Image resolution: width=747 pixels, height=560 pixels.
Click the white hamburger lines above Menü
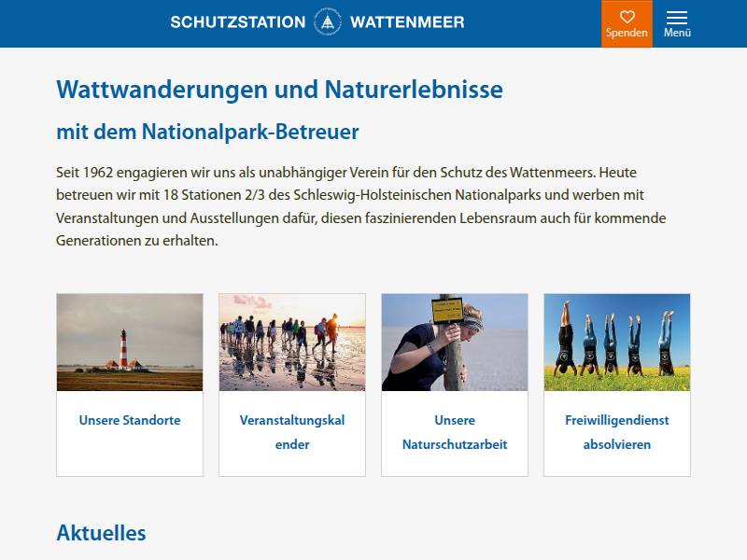(x=676, y=16)
